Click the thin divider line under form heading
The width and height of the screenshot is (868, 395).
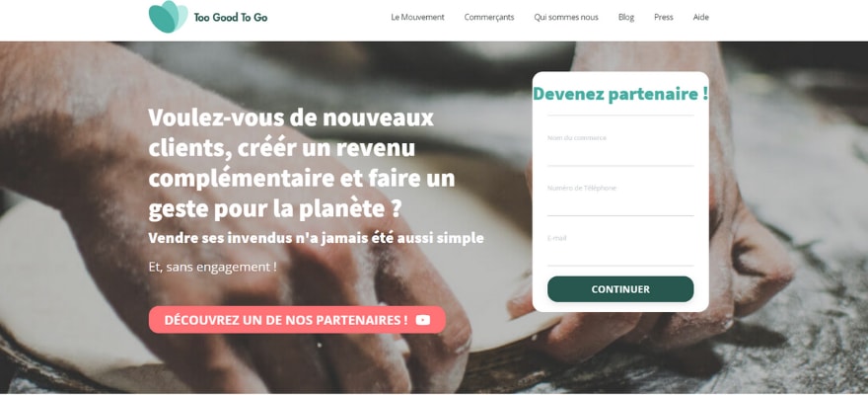[620, 116]
